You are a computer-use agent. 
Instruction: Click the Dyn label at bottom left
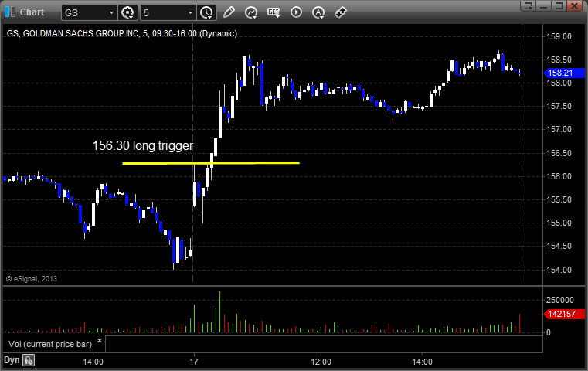tap(12, 360)
